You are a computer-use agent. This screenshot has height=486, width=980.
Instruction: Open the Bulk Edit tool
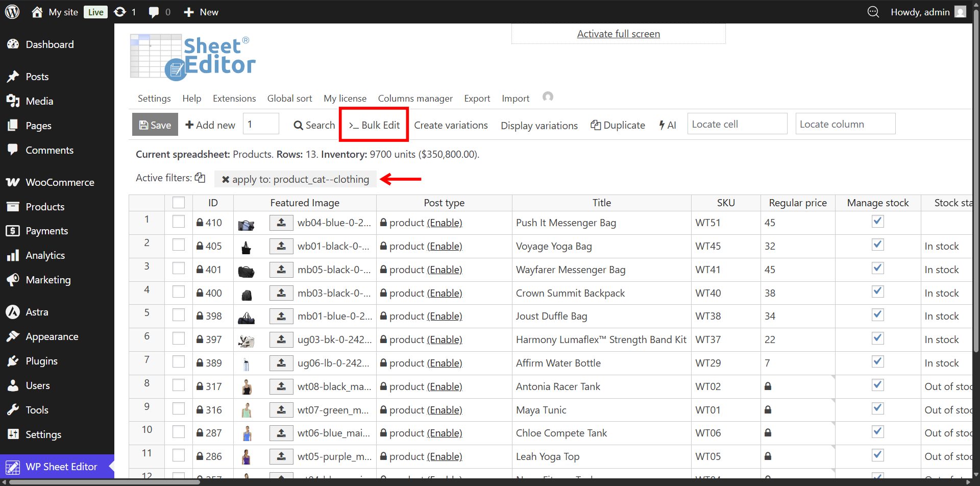374,125
